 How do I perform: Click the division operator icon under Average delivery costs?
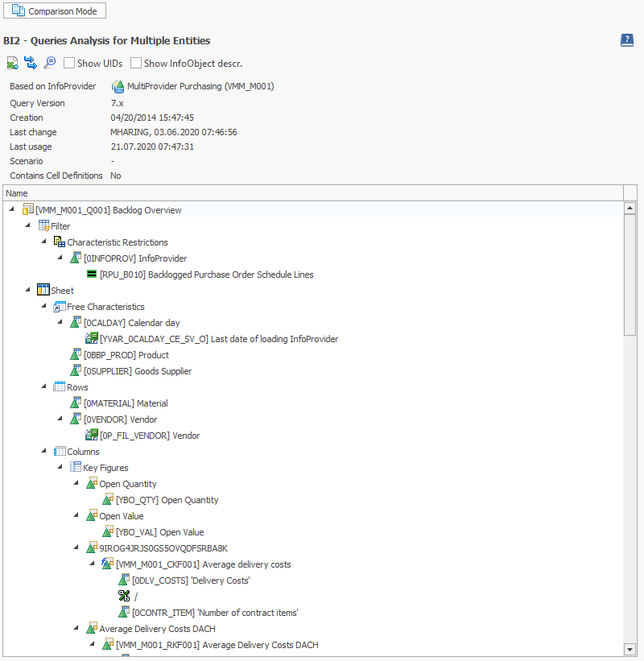tap(123, 596)
